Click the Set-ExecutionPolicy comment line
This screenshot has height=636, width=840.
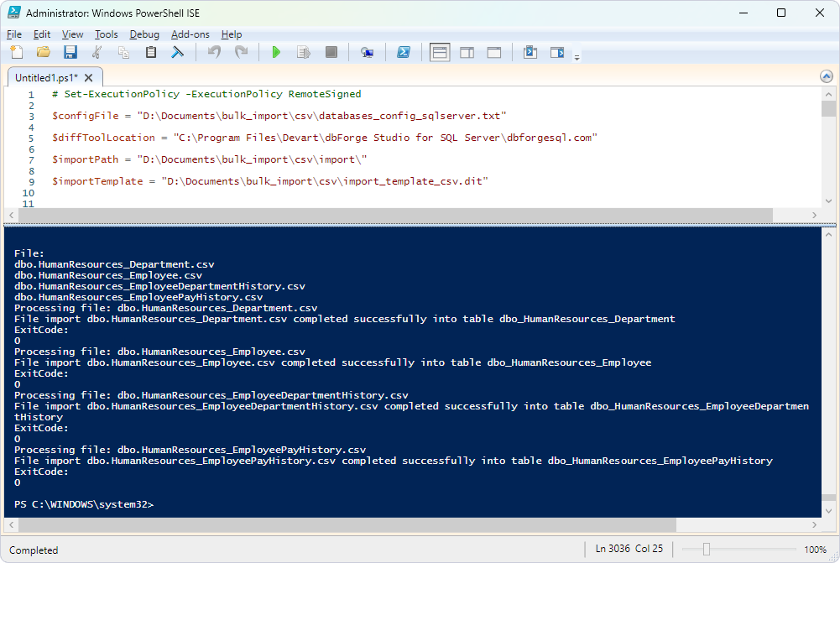[206, 94]
